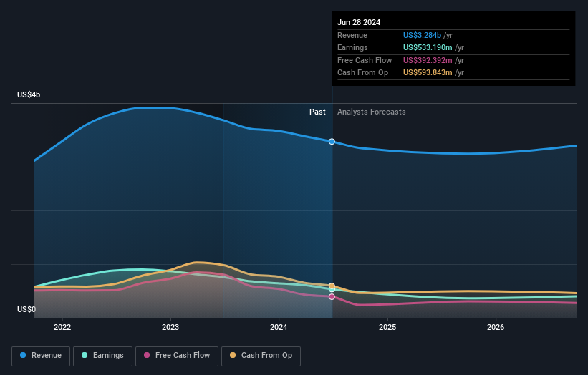Screen dimensions: 588x375
Task: Click the US$533.190m earnings value
Action: [428, 47]
